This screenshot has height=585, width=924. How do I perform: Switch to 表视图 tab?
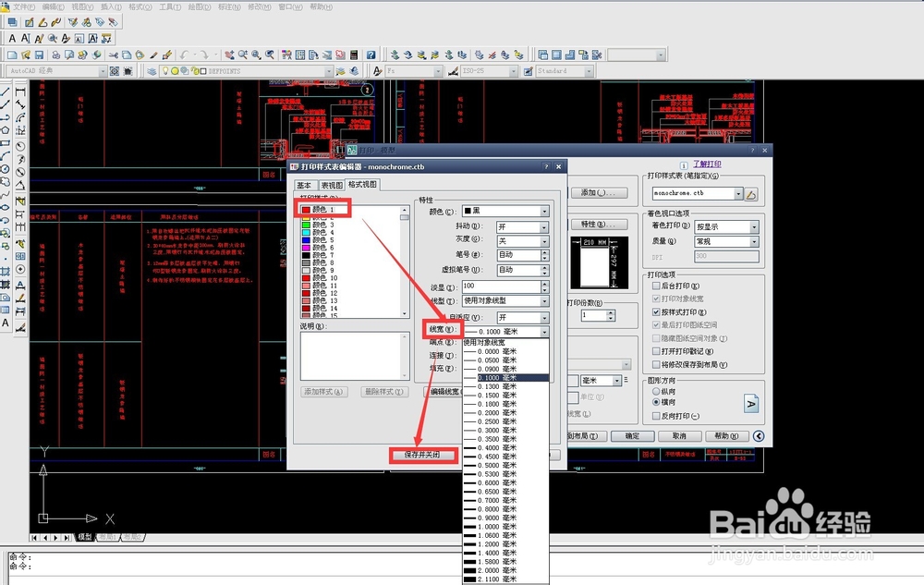332,186
